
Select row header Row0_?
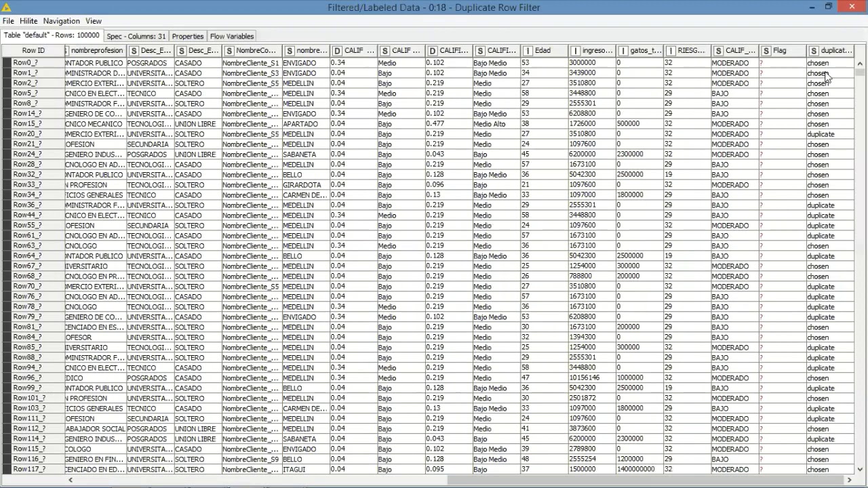pyautogui.click(x=33, y=63)
